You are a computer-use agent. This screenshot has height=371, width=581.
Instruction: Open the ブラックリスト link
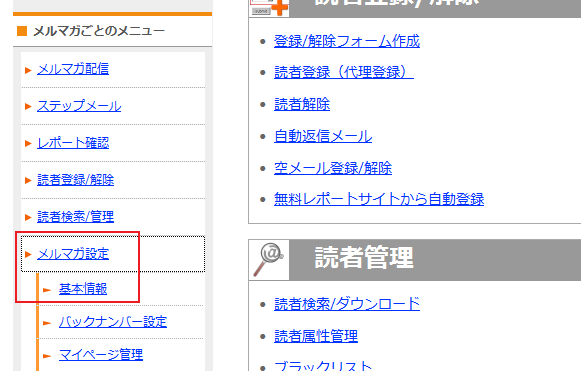pyautogui.click(x=323, y=365)
